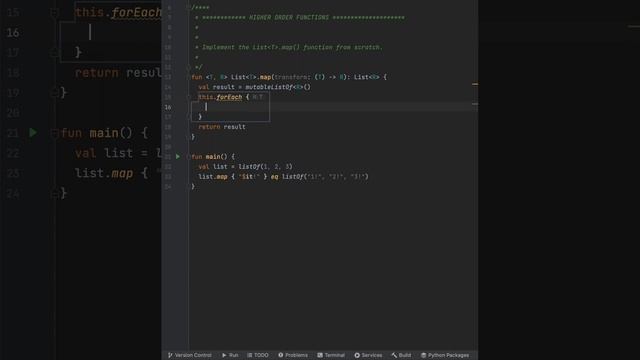The height and width of the screenshot is (360, 640).
Task: Click the 'Implement the List<T>.map()' comment line
Action: coord(289,47)
